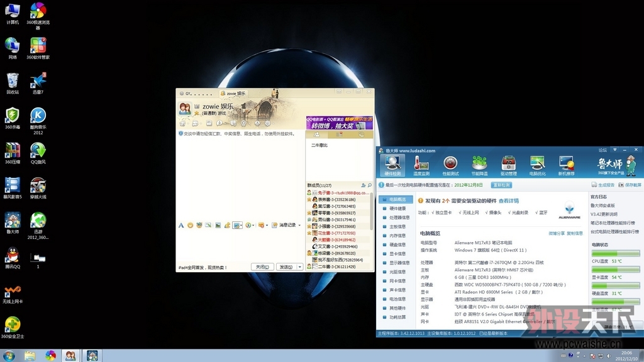Select 主板信息 in sidebar
Screen dimensions: 644x362
(396, 226)
